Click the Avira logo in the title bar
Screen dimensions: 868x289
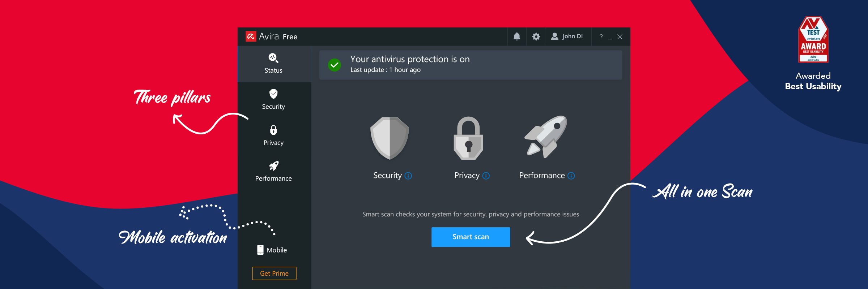point(251,36)
